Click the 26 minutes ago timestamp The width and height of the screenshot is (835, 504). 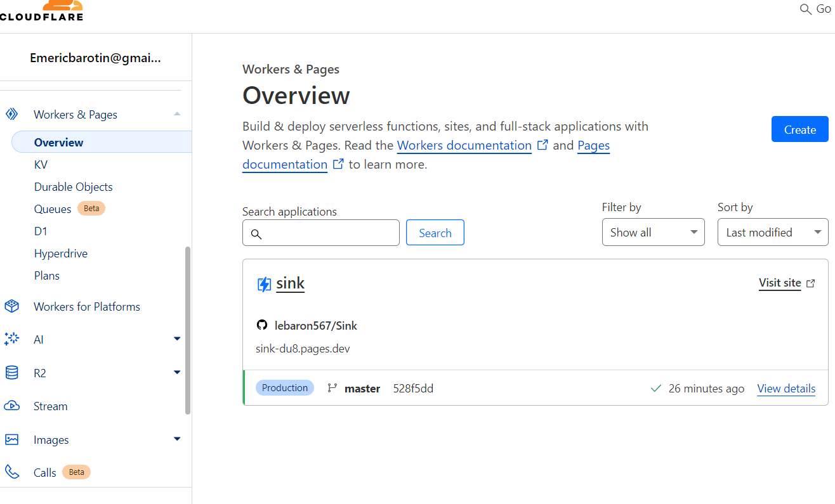(x=706, y=389)
